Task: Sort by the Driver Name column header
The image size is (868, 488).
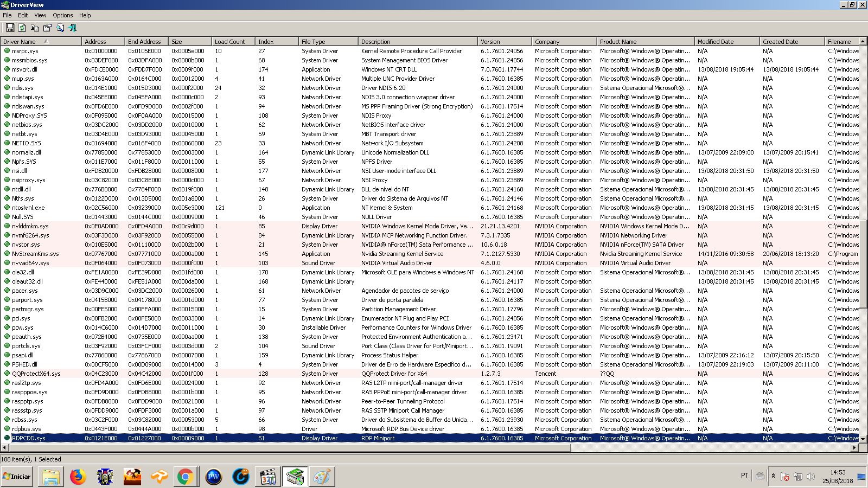Action: [x=41, y=42]
